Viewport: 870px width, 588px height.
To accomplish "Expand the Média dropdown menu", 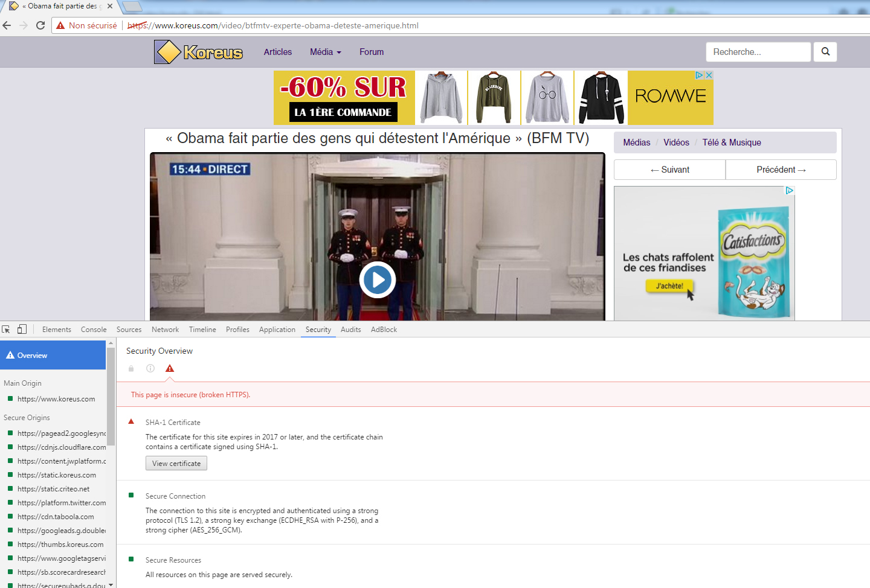I will pos(325,52).
